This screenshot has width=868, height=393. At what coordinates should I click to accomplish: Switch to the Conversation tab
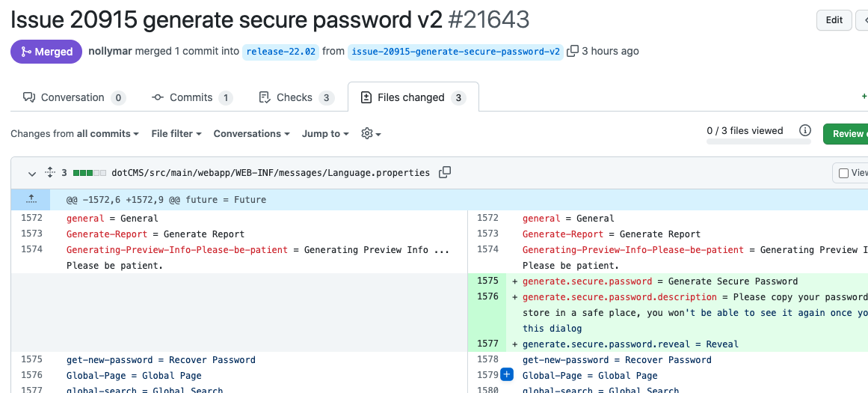(x=74, y=97)
